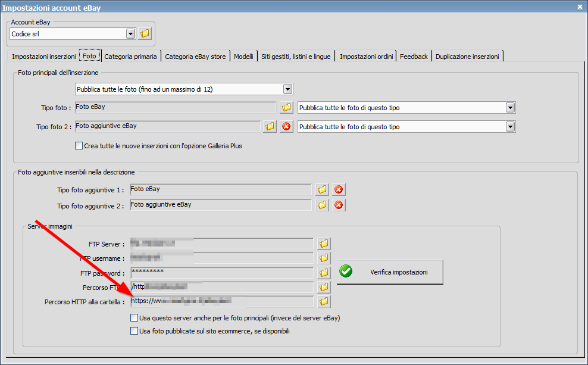Browse folder icon for Tipo foto aggiuntive 1

(x=322, y=189)
